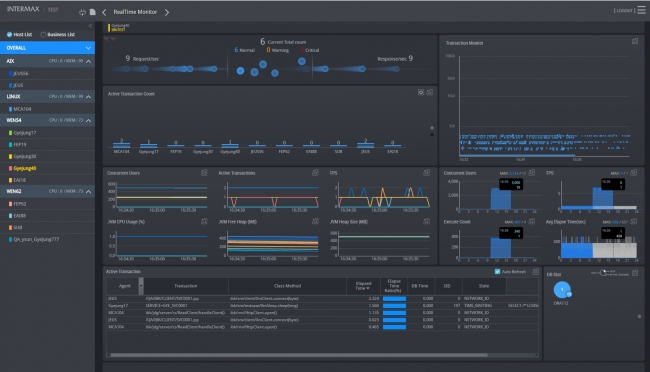Click the dock/plug icon in the top bar

[x=82, y=12]
